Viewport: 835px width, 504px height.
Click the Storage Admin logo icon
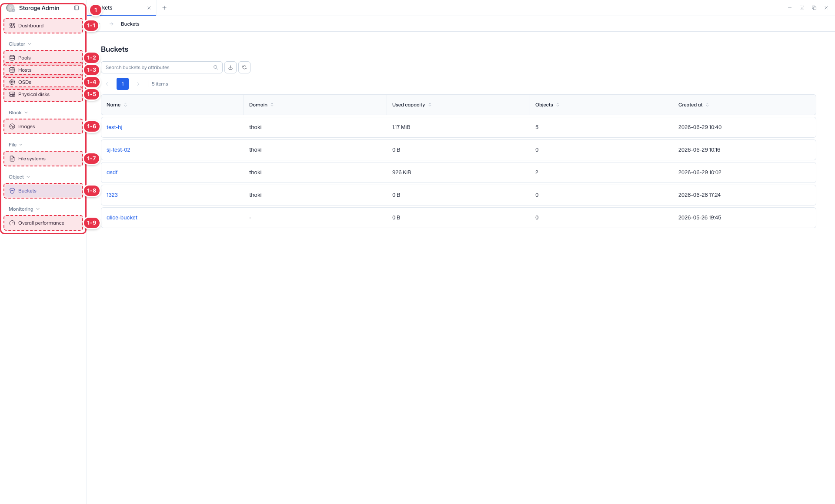pos(11,8)
